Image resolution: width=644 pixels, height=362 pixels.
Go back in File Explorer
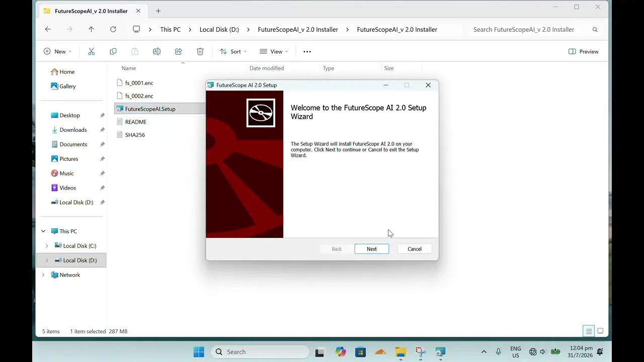(48, 29)
